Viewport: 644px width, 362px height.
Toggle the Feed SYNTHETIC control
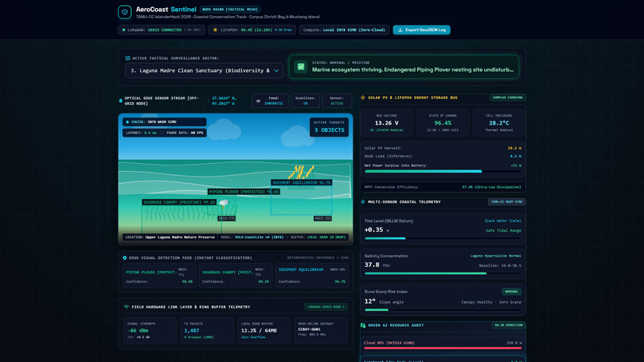click(x=270, y=101)
